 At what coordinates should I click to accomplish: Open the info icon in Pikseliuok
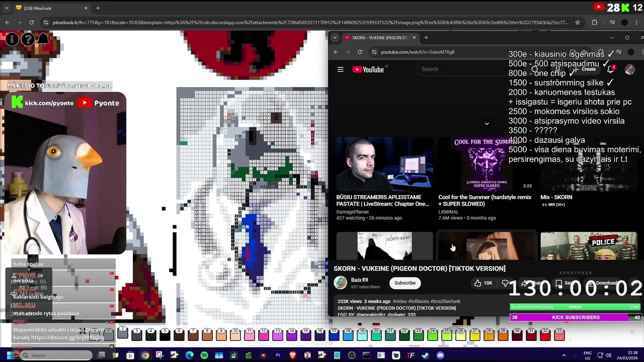12,39
